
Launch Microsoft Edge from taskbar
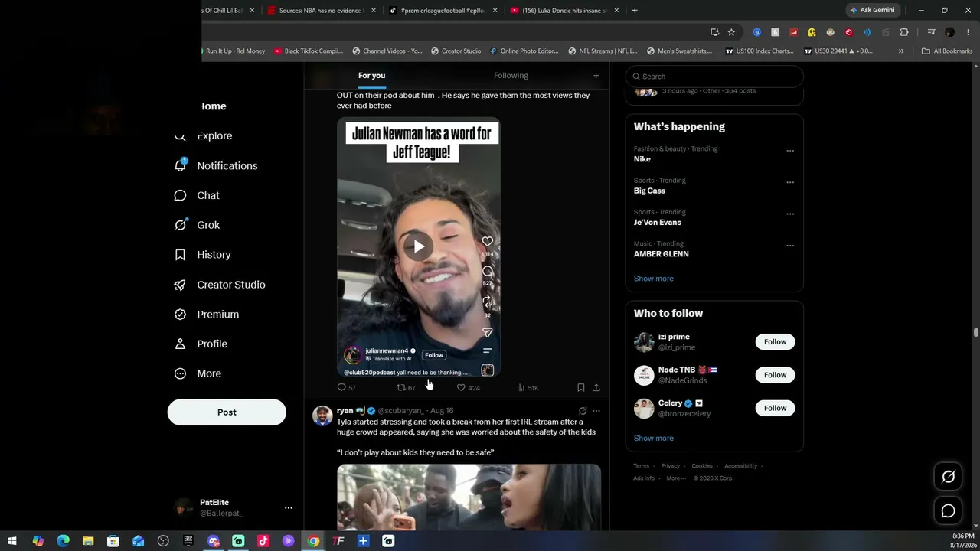pyautogui.click(x=63, y=541)
